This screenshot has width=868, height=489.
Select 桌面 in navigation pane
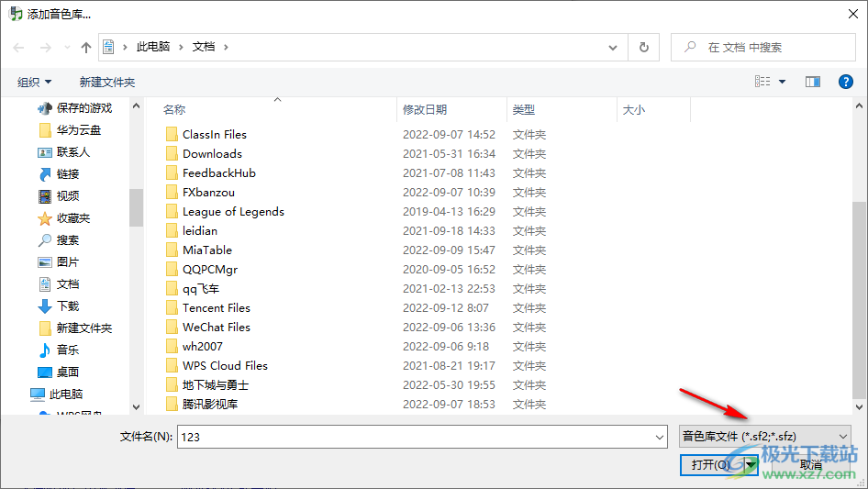(x=59, y=372)
